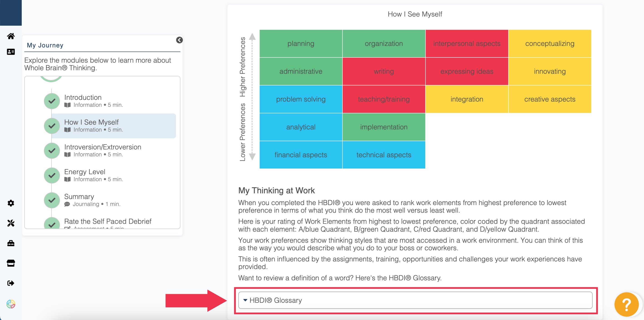This screenshot has width=644, height=320.
Task: Open the profile card icon
Action: (10, 52)
